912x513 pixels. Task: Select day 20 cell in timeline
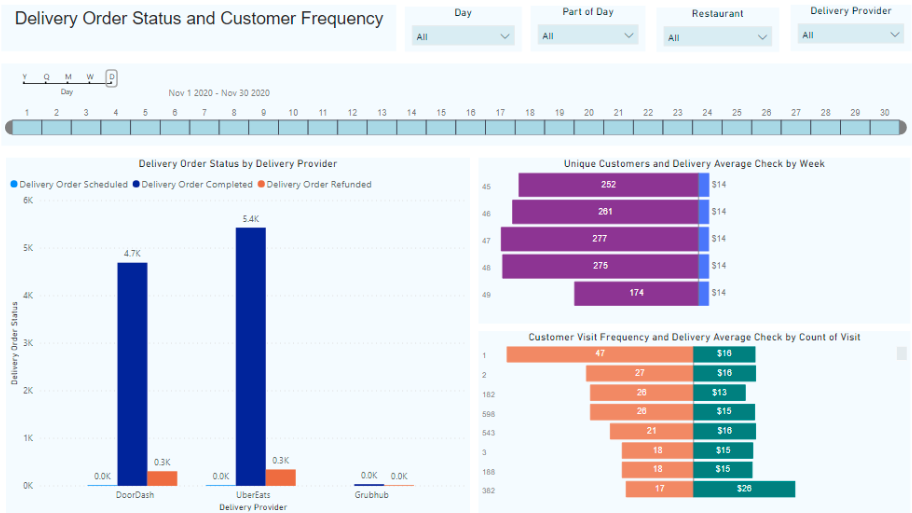[589, 127]
